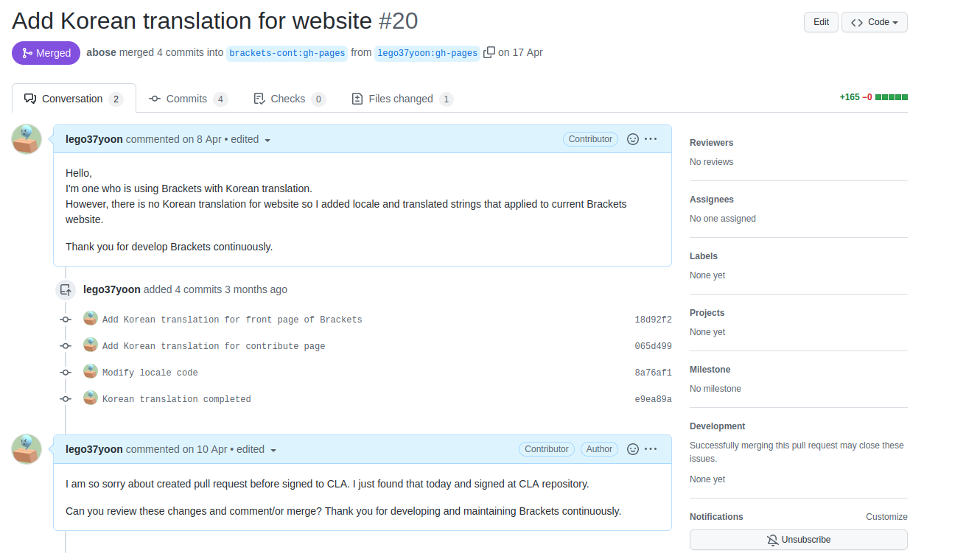Open the emoji picker on the 10 Apr comment
The width and height of the screenshot is (980, 553).
pyautogui.click(x=632, y=448)
